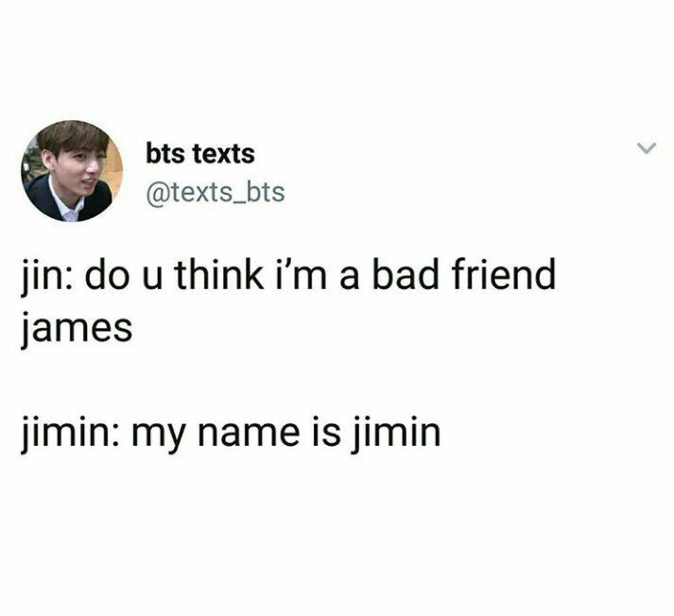The image size is (674, 616).
Task: Click the word bad in tweet
Action: click(407, 275)
